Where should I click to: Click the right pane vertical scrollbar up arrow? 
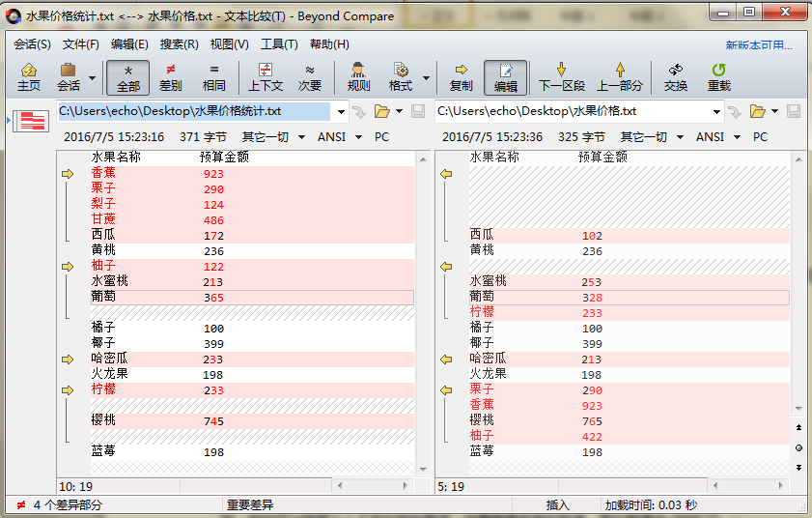[x=798, y=159]
